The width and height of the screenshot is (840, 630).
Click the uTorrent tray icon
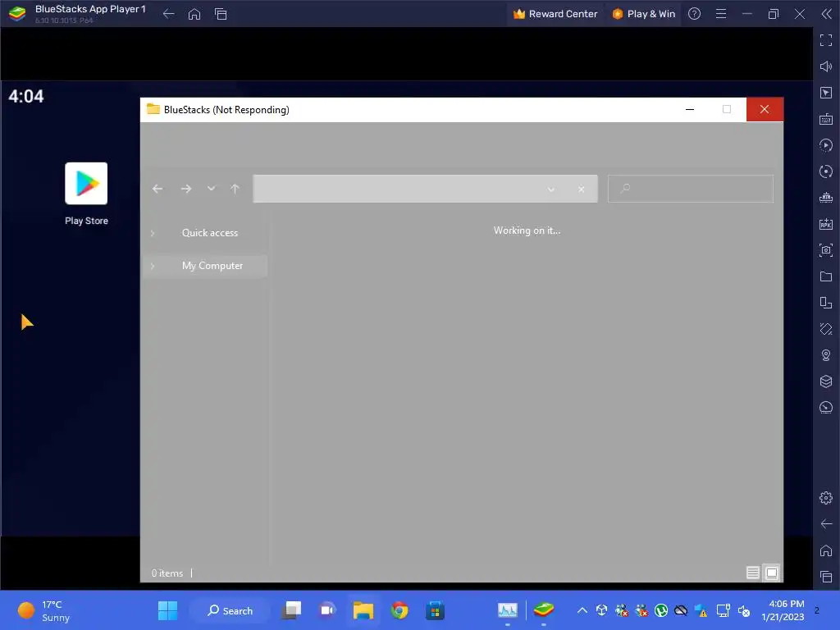click(661, 610)
